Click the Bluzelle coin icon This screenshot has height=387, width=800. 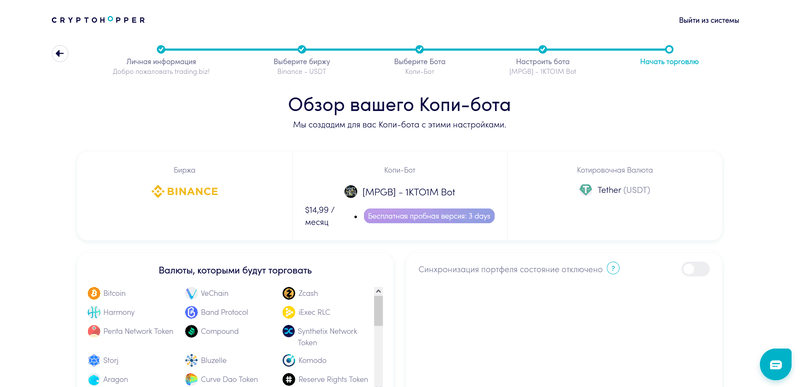tap(191, 360)
